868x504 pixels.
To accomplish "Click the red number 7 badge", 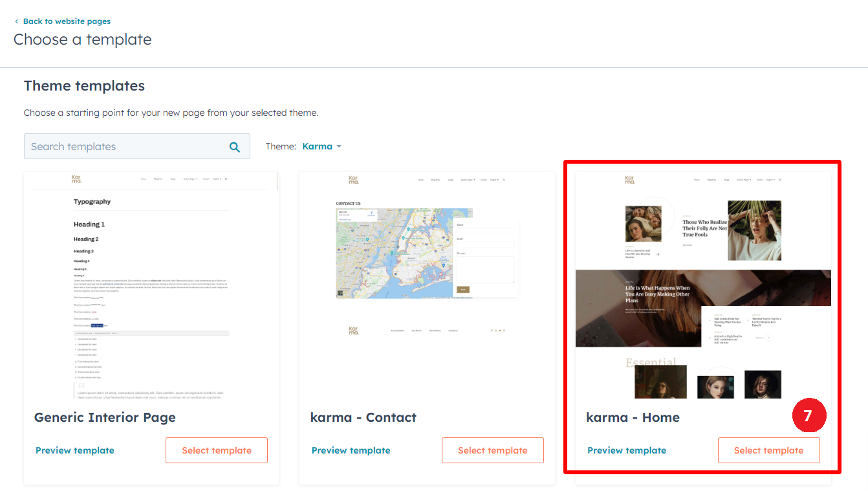I will (x=808, y=416).
